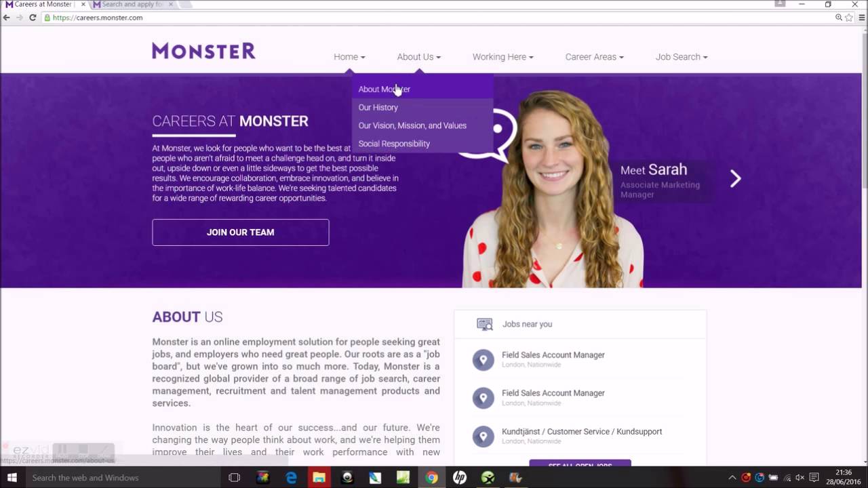Bookmark this page with the star icon
The width and height of the screenshot is (868, 488).
tap(848, 18)
